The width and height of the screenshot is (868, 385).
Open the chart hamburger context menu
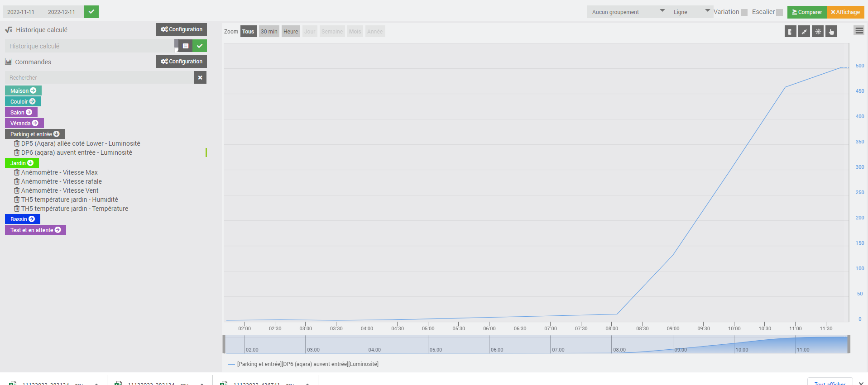(x=859, y=31)
